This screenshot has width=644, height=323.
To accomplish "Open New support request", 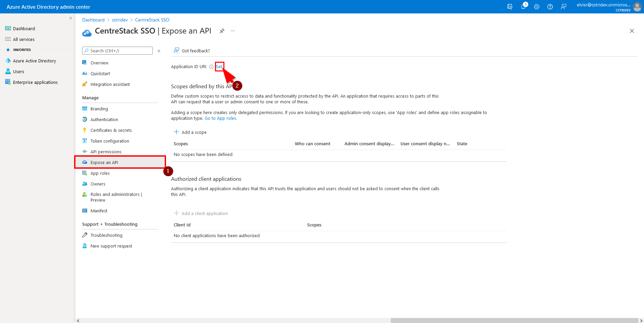I will (x=111, y=246).
